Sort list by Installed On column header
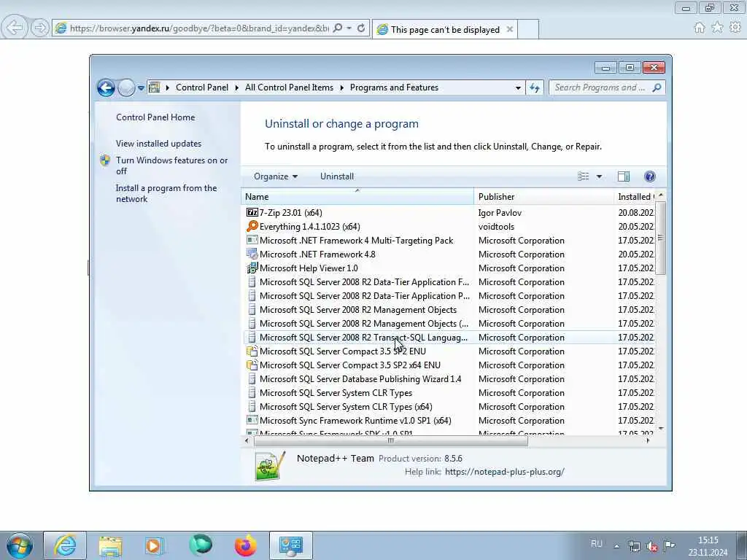The width and height of the screenshot is (747, 560). tap(635, 197)
